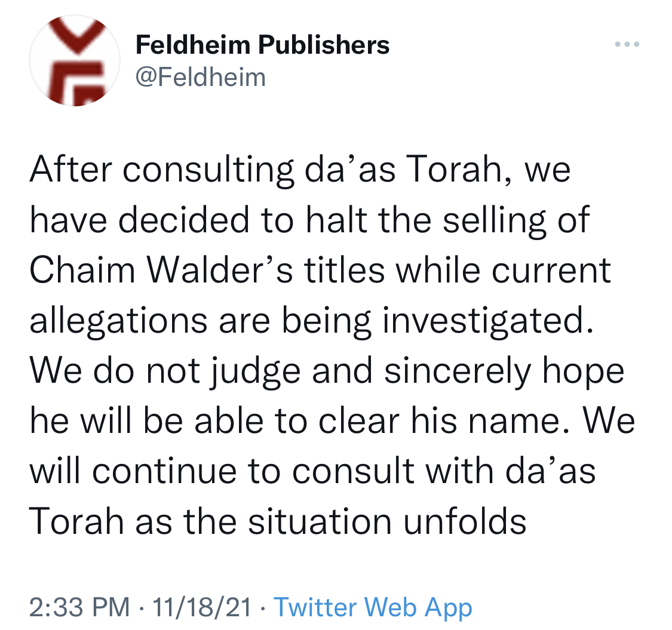Image resolution: width=672 pixels, height=630 pixels.
Task: Click the word "unfolds" ending the tweet
Action: pos(465,521)
